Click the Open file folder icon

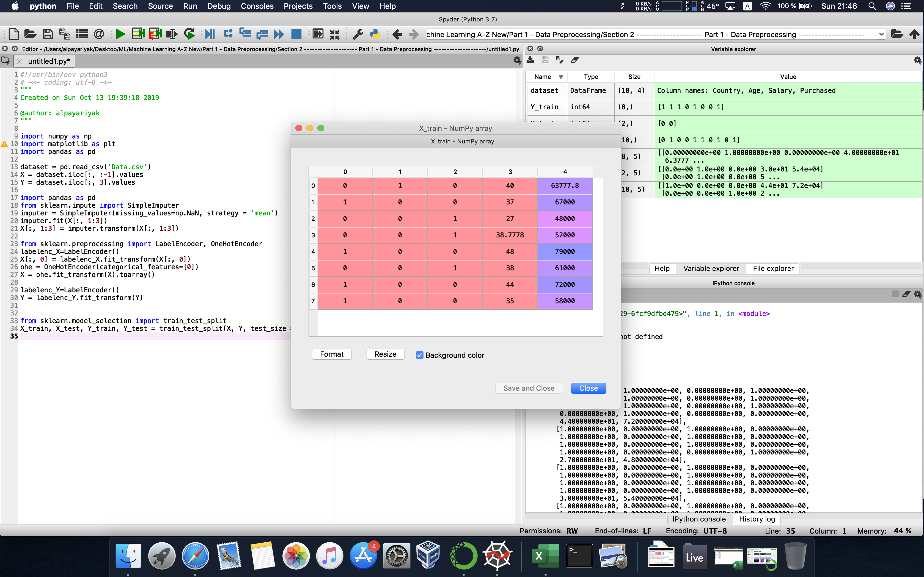point(30,34)
